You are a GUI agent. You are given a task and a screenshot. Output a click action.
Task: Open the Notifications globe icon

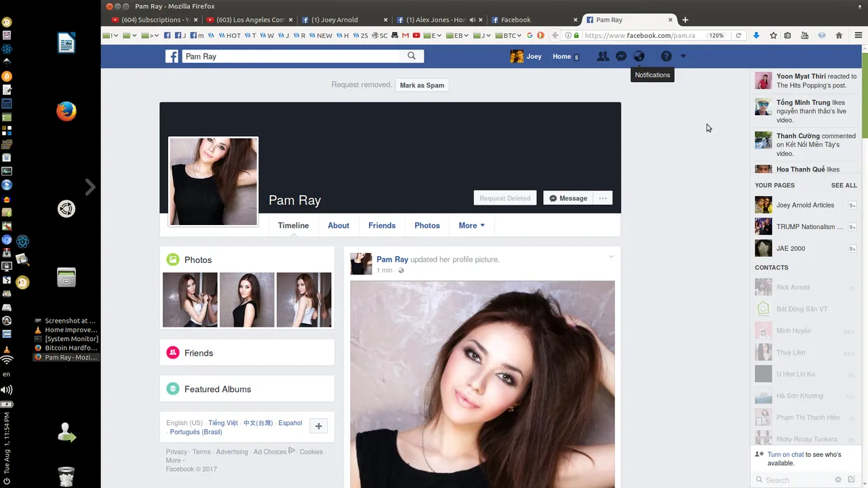pyautogui.click(x=639, y=56)
